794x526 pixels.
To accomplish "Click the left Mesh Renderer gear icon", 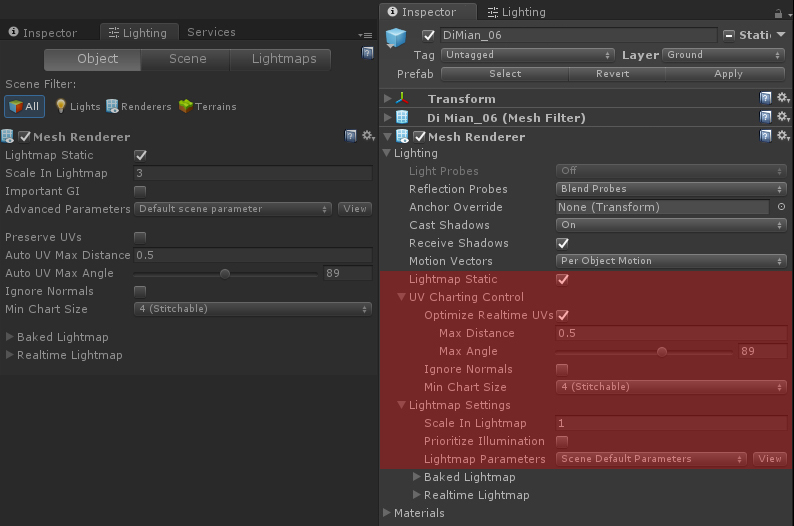I will (x=368, y=136).
